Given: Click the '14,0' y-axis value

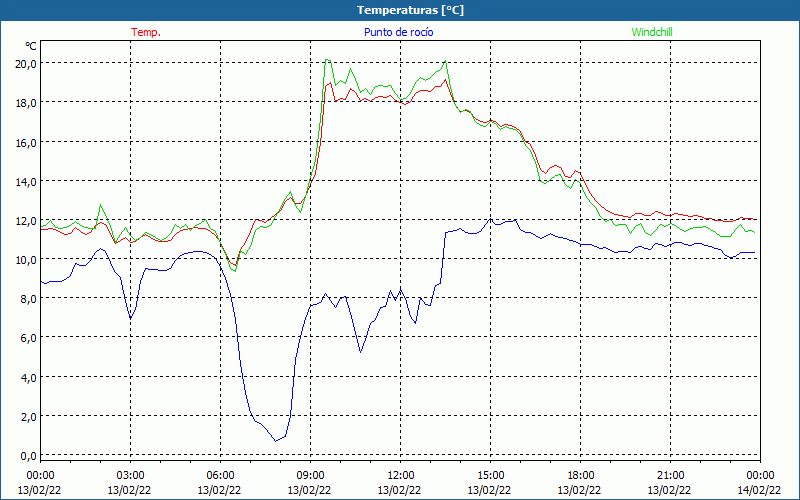Looking at the screenshot, I should click(26, 182).
